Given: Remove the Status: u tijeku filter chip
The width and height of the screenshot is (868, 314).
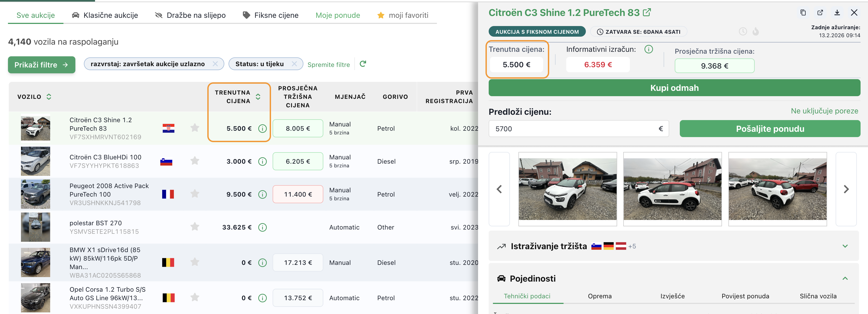Looking at the screenshot, I should (x=294, y=64).
